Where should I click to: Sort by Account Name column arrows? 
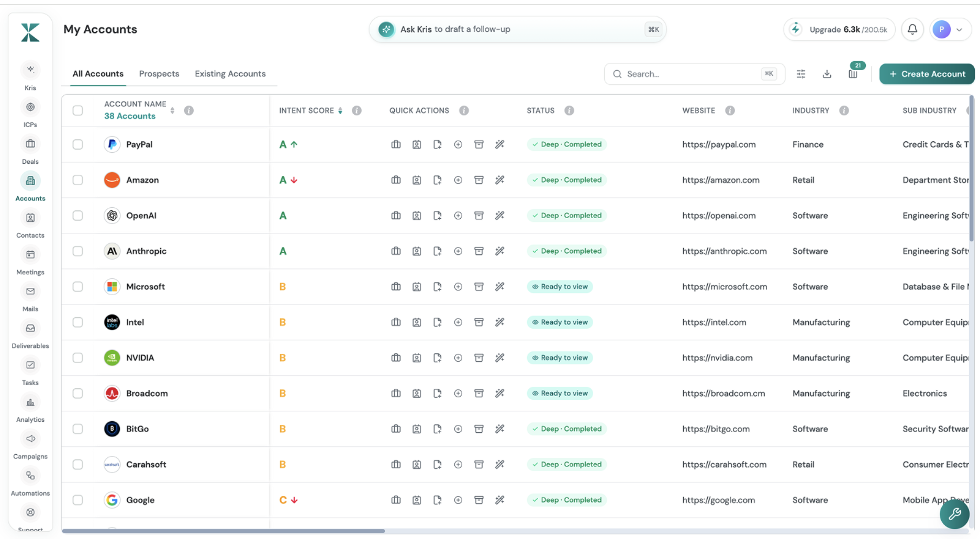click(172, 110)
